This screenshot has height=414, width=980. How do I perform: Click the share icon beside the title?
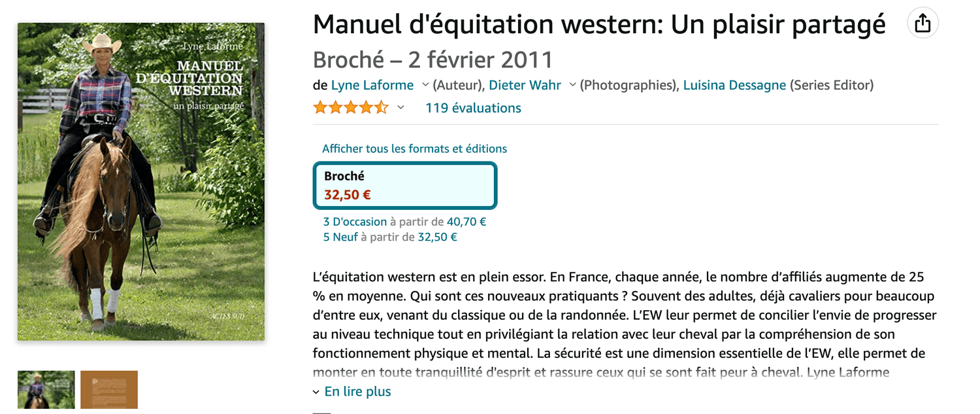click(x=923, y=24)
